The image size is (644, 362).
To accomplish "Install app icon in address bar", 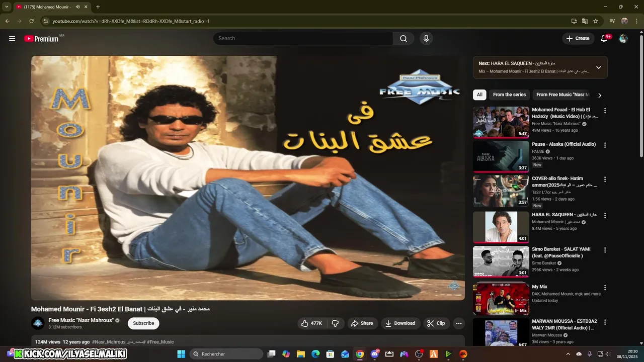I will tap(574, 21).
